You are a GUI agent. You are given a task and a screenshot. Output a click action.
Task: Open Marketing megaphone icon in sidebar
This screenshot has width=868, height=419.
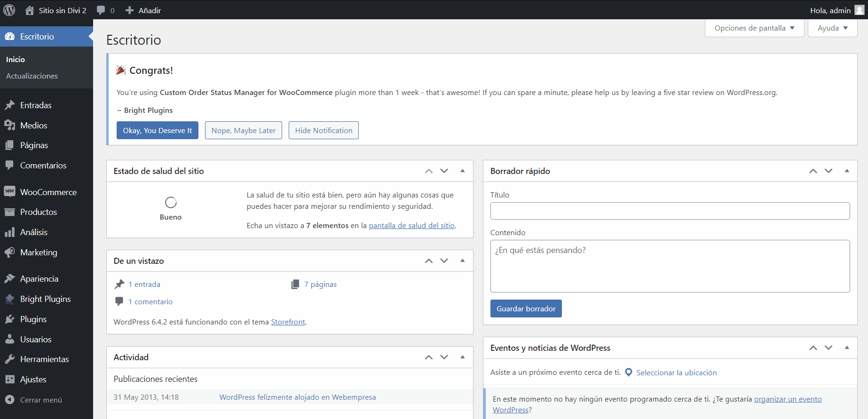[x=9, y=253]
